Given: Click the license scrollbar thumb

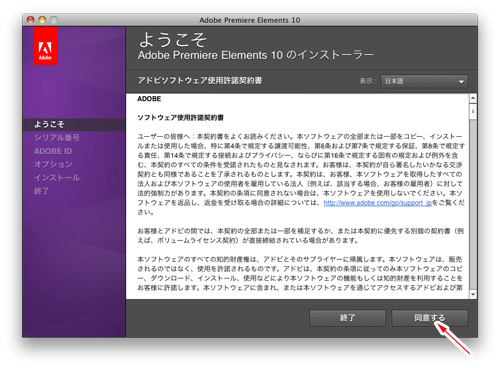Looking at the screenshot, I should pyautogui.click(x=473, y=111).
